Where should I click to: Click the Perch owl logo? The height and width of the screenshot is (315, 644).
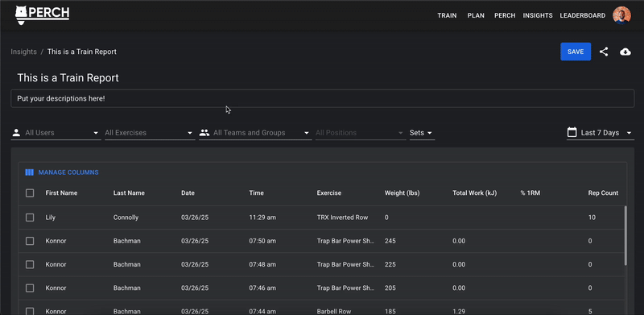43,15
